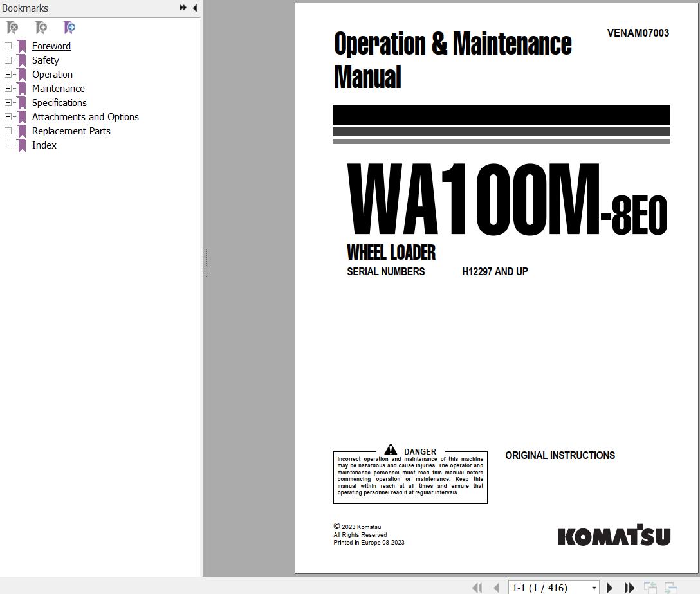Click the go-to-bookmark icon with blue arrow

[x=69, y=28]
